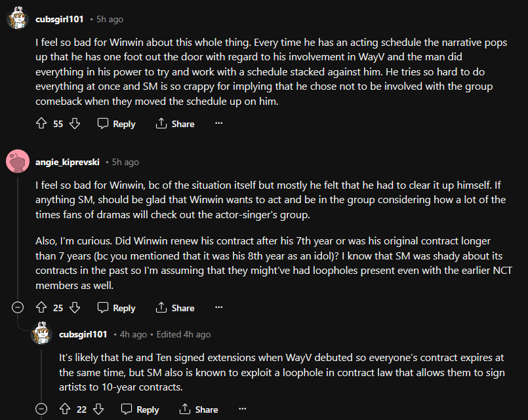The width and height of the screenshot is (528, 420).
Task: Downvote cubsgirl101's comment with 55 points
Action: tap(74, 124)
